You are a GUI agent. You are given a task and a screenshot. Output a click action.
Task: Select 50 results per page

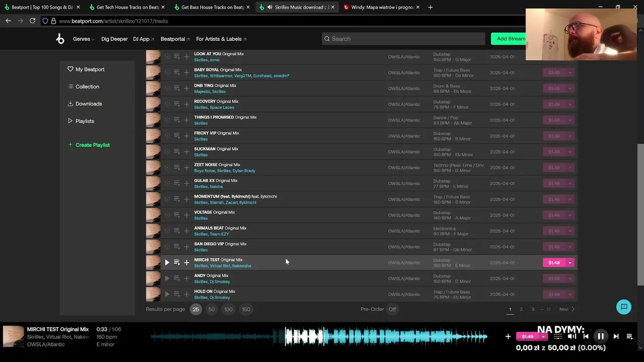pos(211,309)
